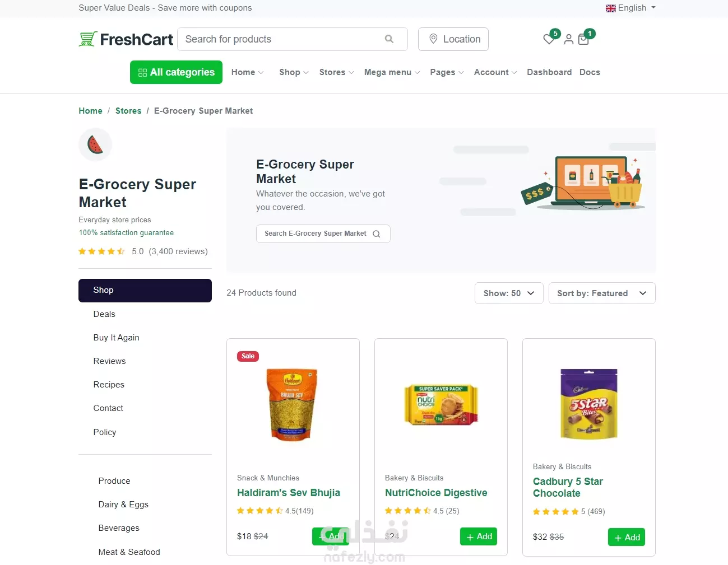The height and width of the screenshot is (565, 728).
Task: Open the shopping cart bag icon
Action: (x=583, y=39)
